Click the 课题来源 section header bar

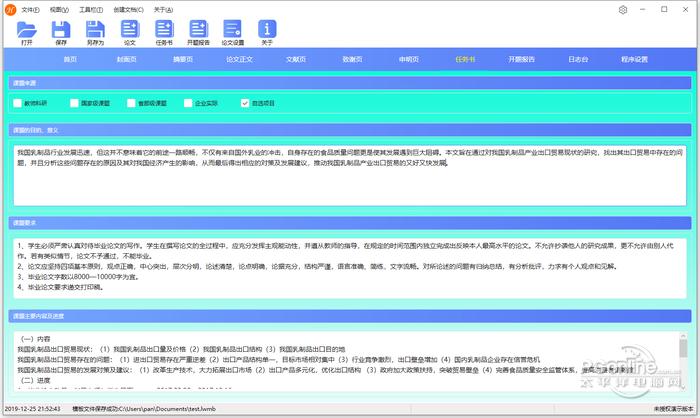(350, 83)
